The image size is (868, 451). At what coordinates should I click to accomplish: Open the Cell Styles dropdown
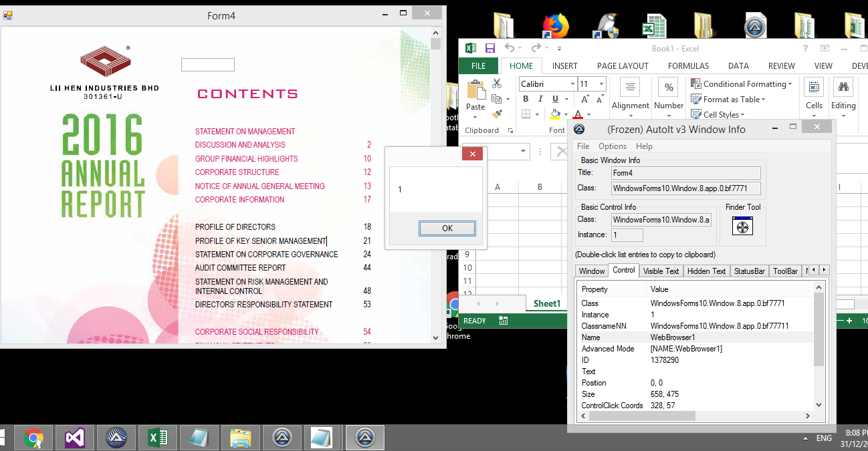click(x=718, y=115)
